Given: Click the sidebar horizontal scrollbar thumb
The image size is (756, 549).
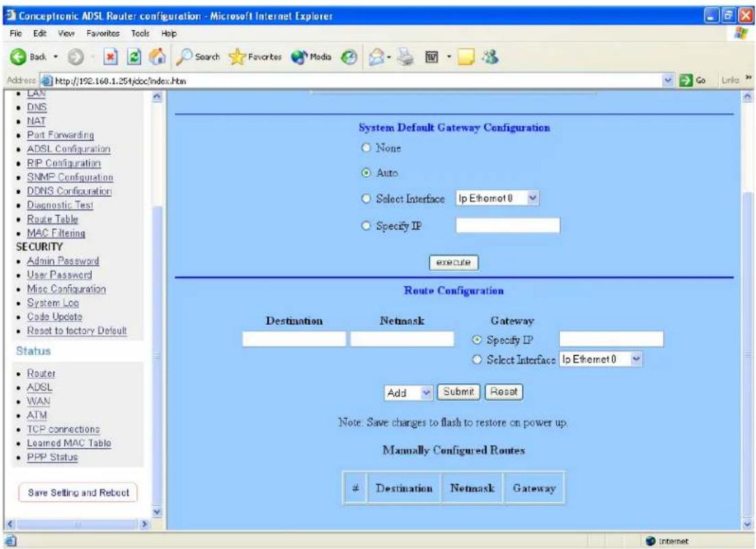Looking at the screenshot, I should pos(77,524).
